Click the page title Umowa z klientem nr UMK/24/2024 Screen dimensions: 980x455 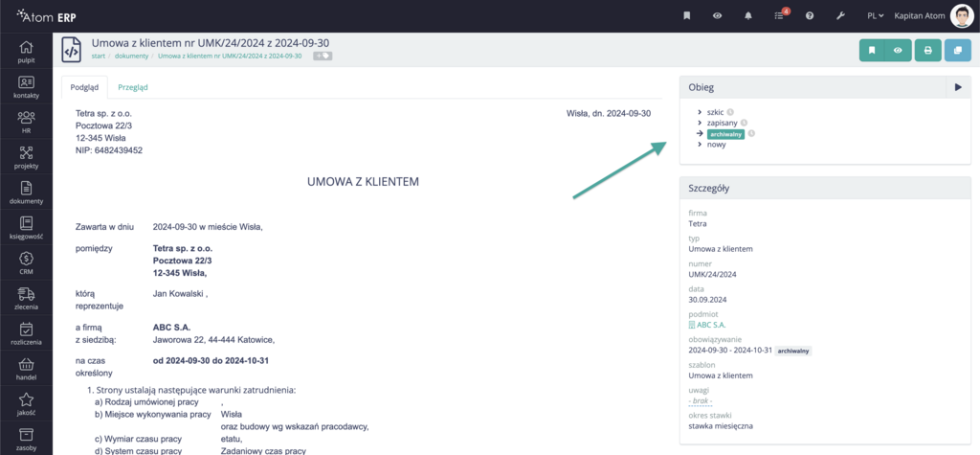tap(210, 42)
